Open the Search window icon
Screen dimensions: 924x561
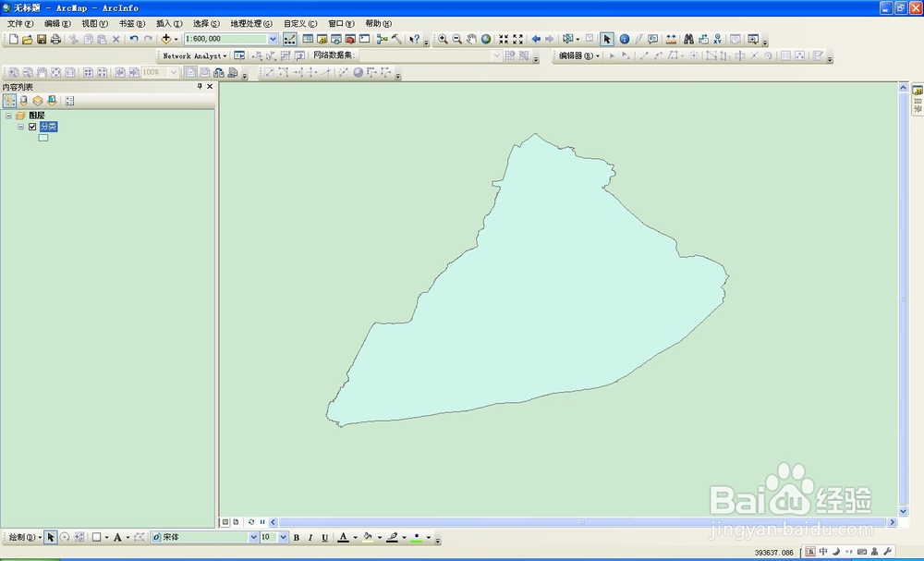point(336,39)
